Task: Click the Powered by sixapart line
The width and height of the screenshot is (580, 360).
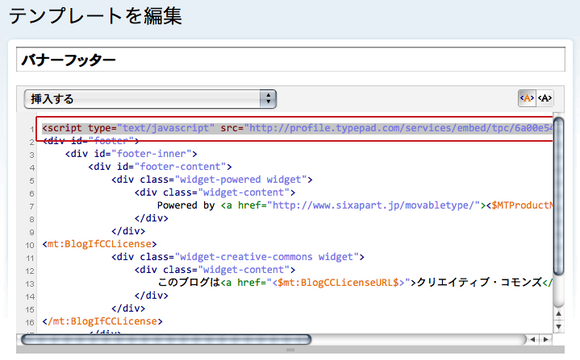Action: click(x=355, y=206)
